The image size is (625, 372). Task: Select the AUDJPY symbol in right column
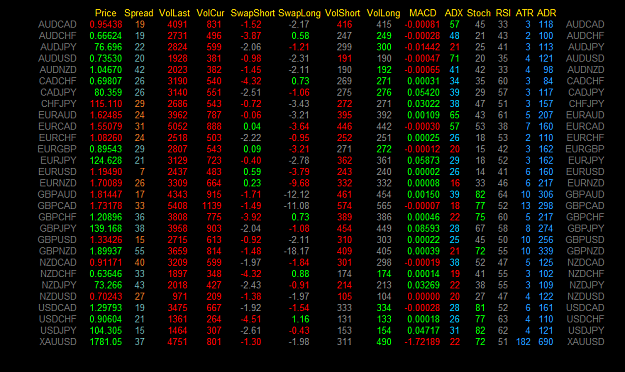tap(586, 47)
